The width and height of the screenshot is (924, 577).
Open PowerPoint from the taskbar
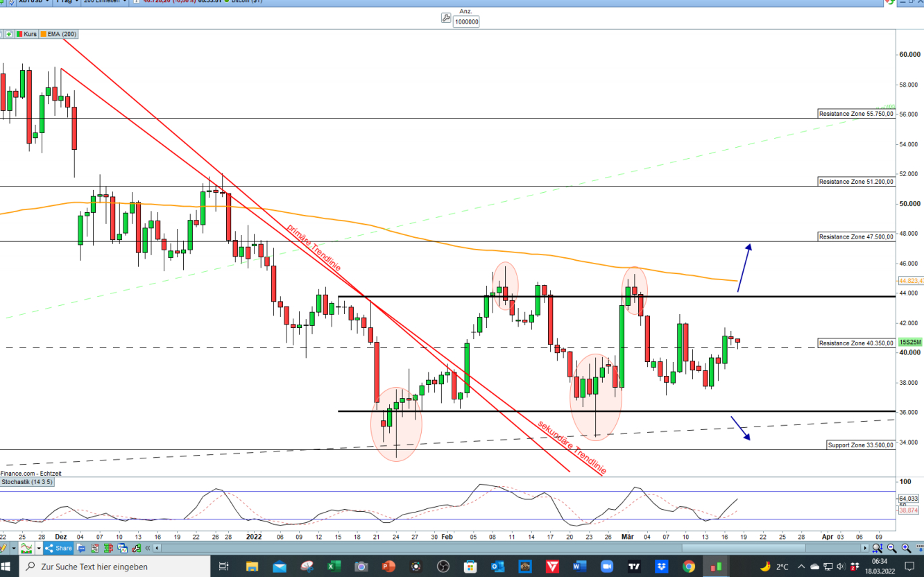[388, 567]
